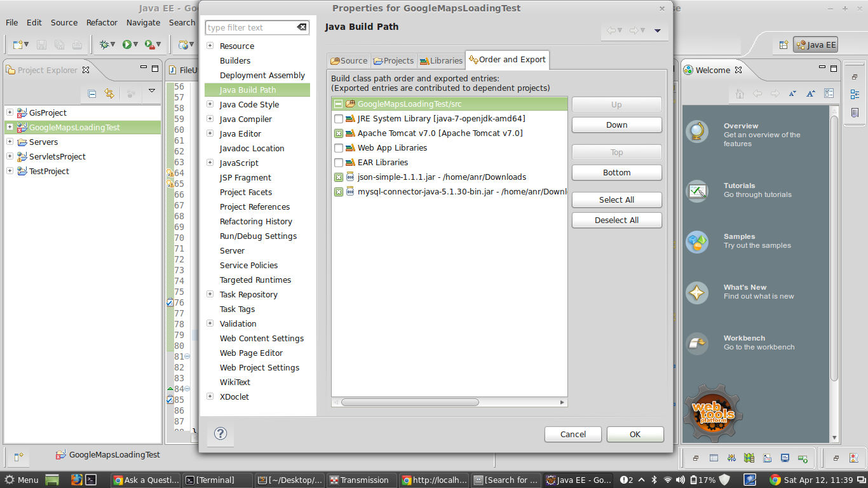Click the dialog help question mark icon
This screenshot has width=868, height=488.
coord(220,434)
